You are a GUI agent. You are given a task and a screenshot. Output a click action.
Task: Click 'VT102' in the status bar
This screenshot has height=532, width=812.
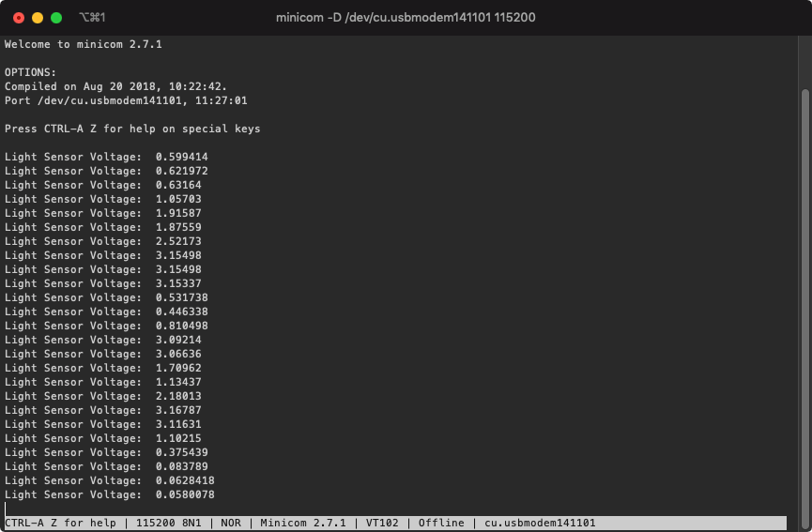[x=382, y=524]
